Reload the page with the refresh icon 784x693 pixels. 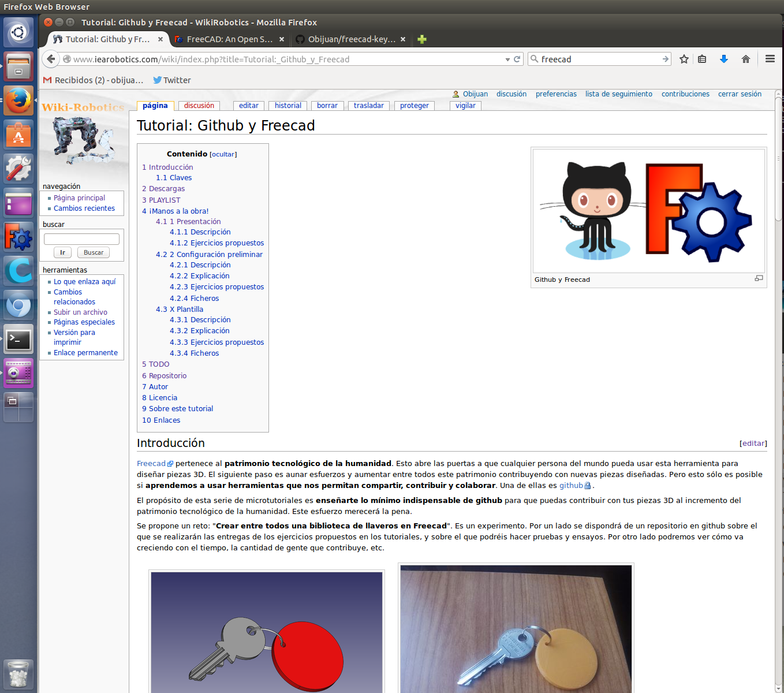point(517,59)
